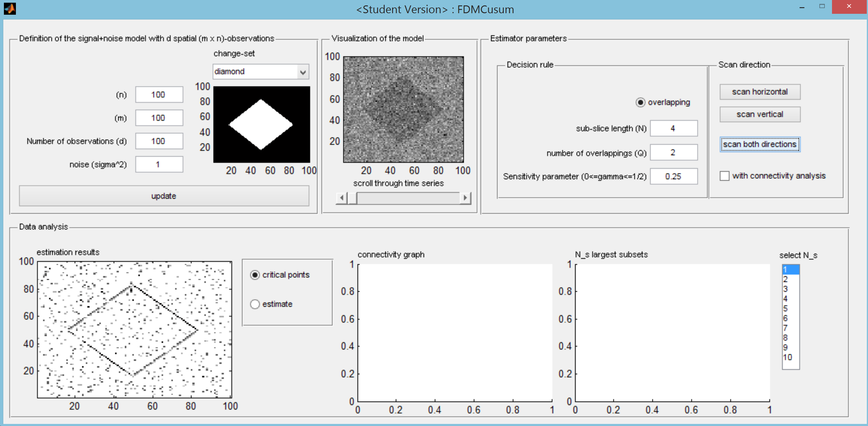The image size is (868, 426).
Task: Select N_s value 2 in the list
Action: pyautogui.click(x=791, y=279)
